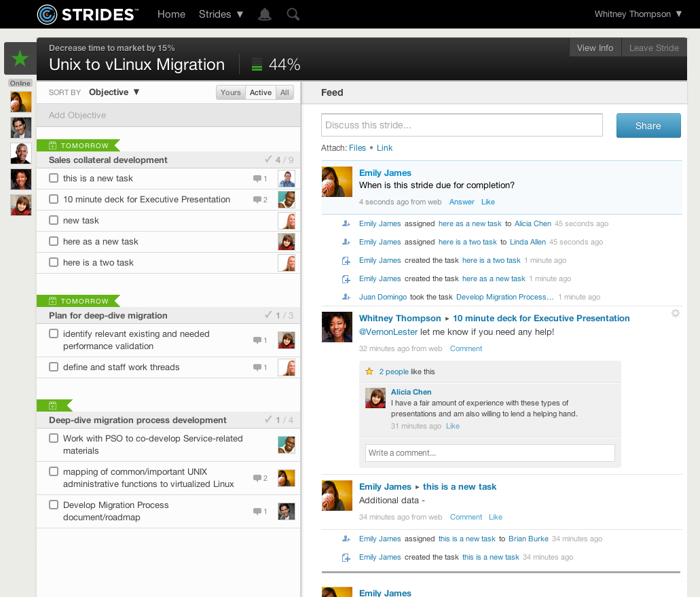Open '2 people' like list
Viewport: 700px width, 597px height.
pos(394,372)
